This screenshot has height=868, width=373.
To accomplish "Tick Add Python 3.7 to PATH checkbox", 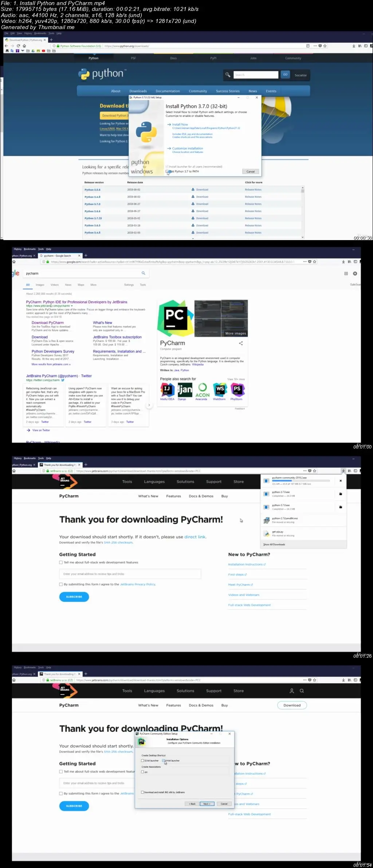I will point(167,171).
